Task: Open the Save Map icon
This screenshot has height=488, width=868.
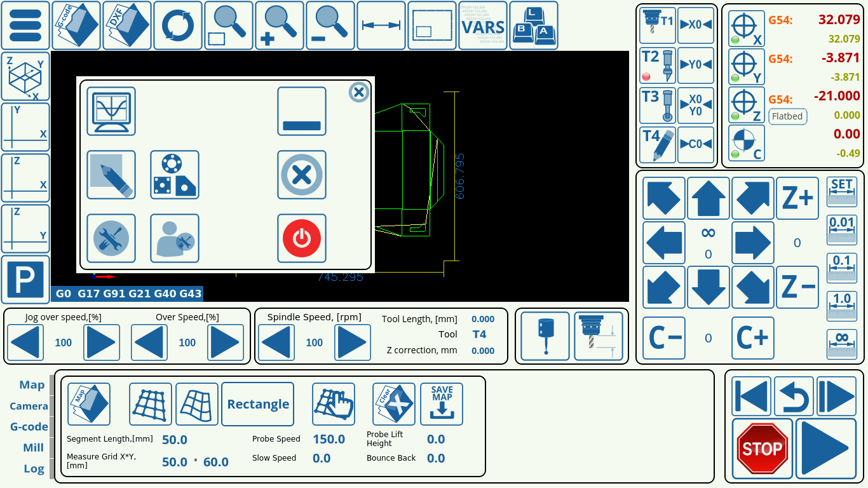Action: tap(442, 403)
